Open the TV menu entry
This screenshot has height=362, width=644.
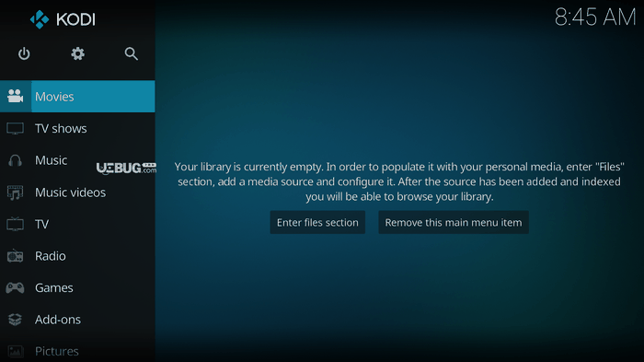77,224
